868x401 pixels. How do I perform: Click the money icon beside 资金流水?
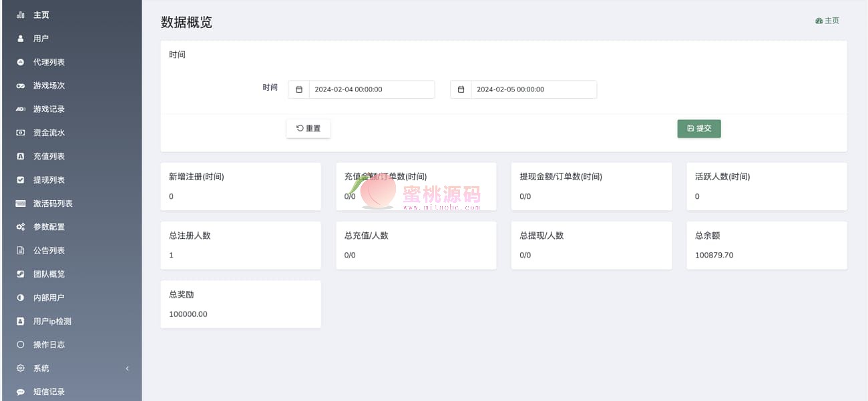point(20,133)
